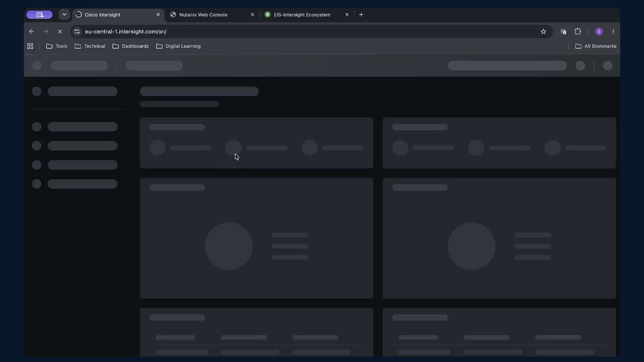Click the address bar URL field
644x362 pixels.
click(x=309, y=32)
